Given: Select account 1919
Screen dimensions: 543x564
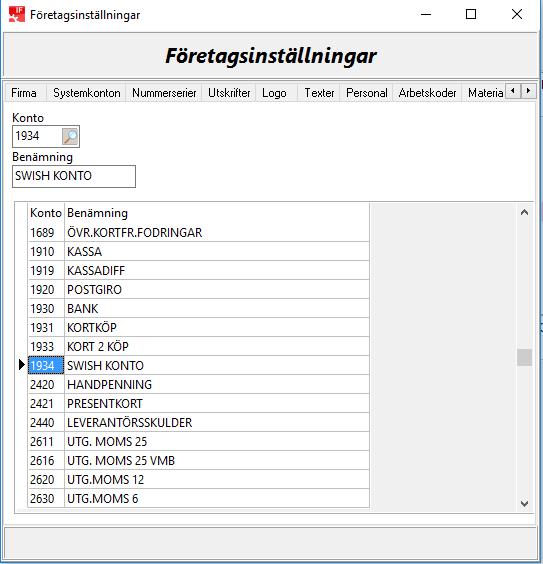Looking at the screenshot, I should point(46,270).
